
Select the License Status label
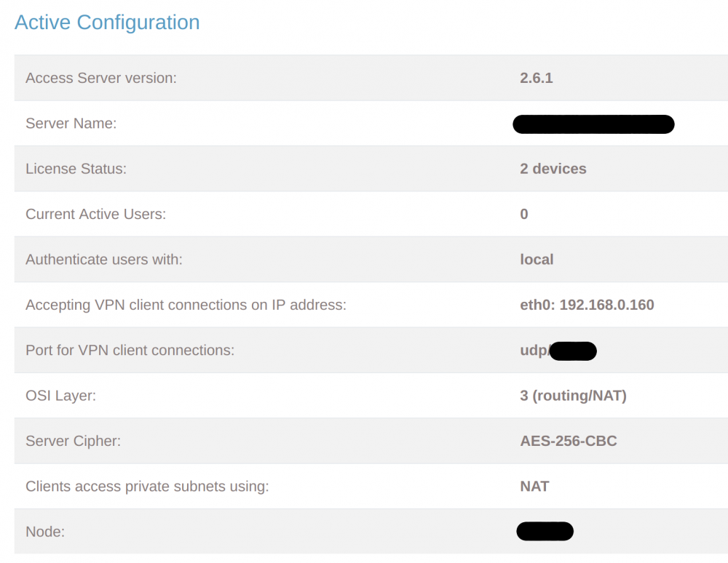76,169
